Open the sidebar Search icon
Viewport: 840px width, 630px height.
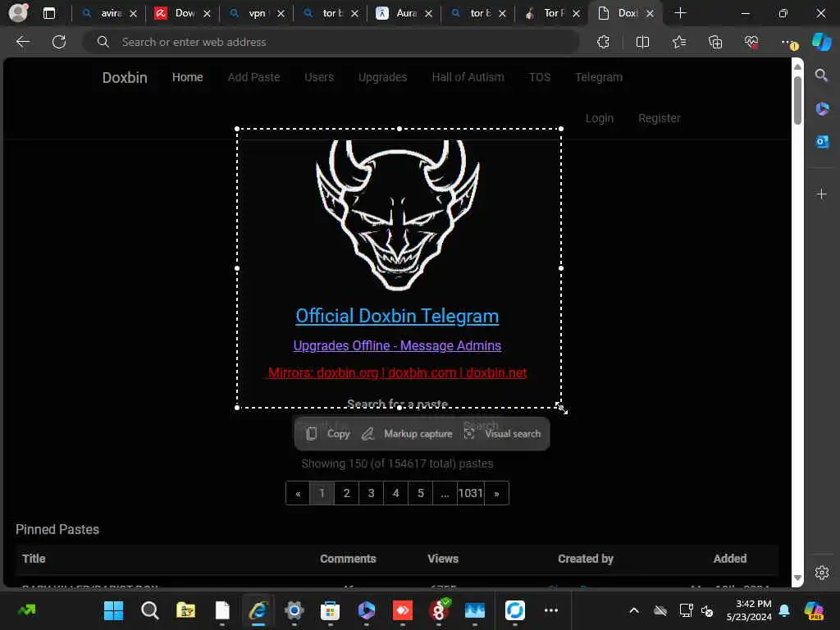tap(821, 75)
